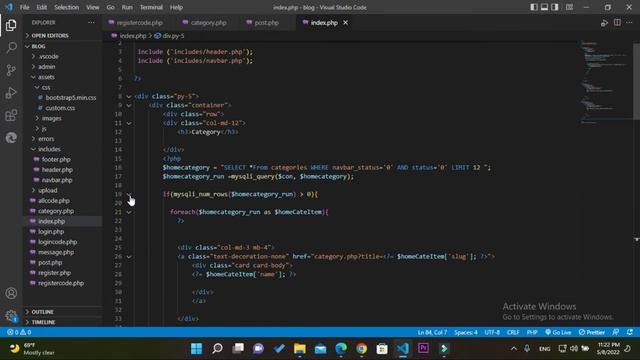Viewport: 640px width, 360px height.
Task: Open the Selection menu
Action: [66, 7]
